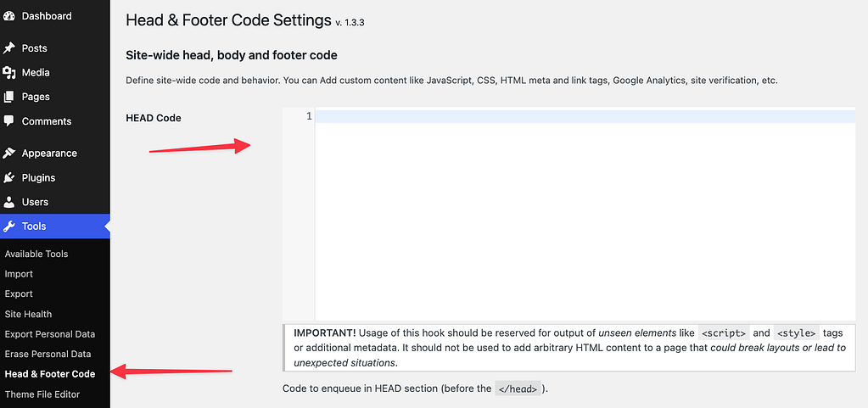Click the Pages document icon
The image size is (868, 408).
[8, 97]
